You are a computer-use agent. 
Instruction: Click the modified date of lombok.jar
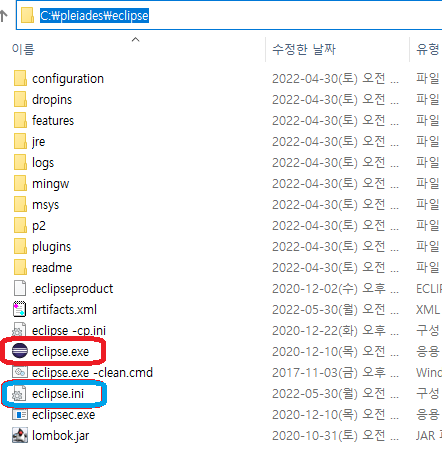click(335, 436)
